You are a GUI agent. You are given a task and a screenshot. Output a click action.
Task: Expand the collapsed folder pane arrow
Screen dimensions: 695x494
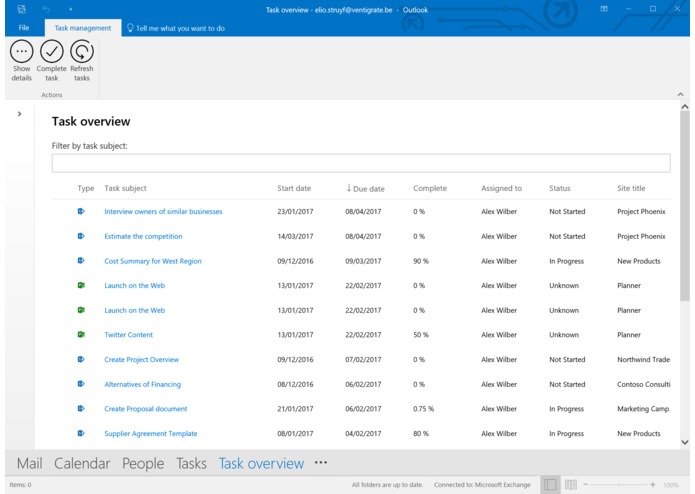[x=20, y=114]
